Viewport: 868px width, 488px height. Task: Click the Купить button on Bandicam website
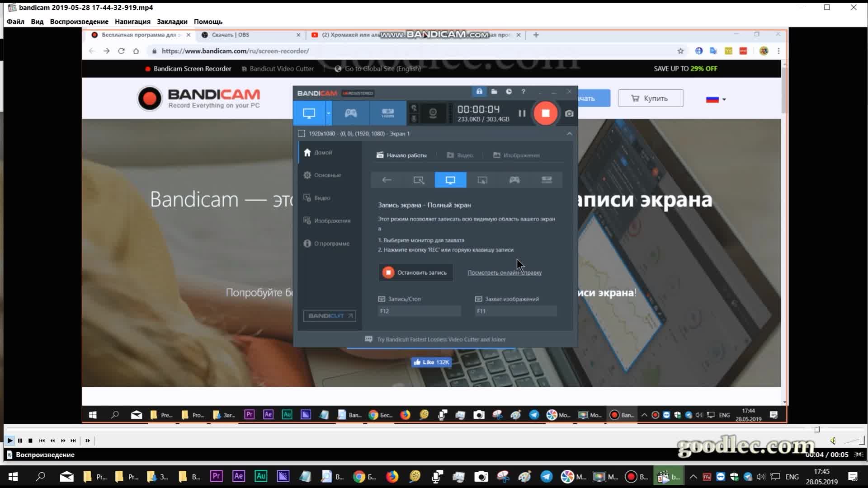[x=651, y=99]
